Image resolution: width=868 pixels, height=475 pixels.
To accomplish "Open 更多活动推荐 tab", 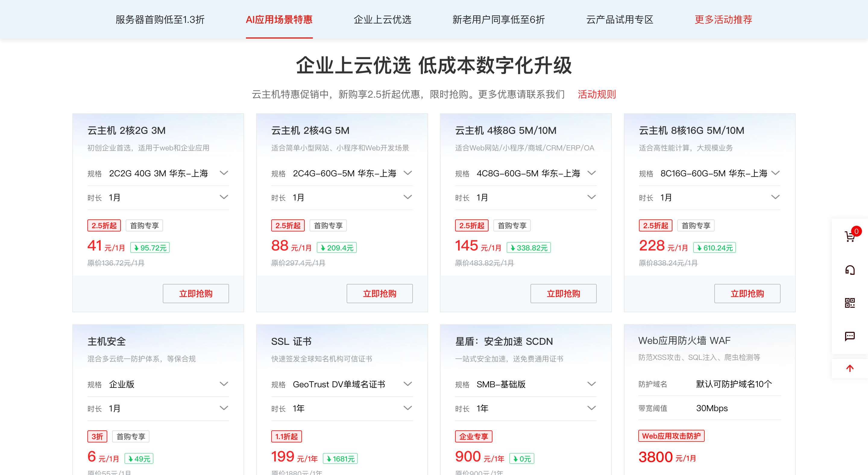I will 723,20.
